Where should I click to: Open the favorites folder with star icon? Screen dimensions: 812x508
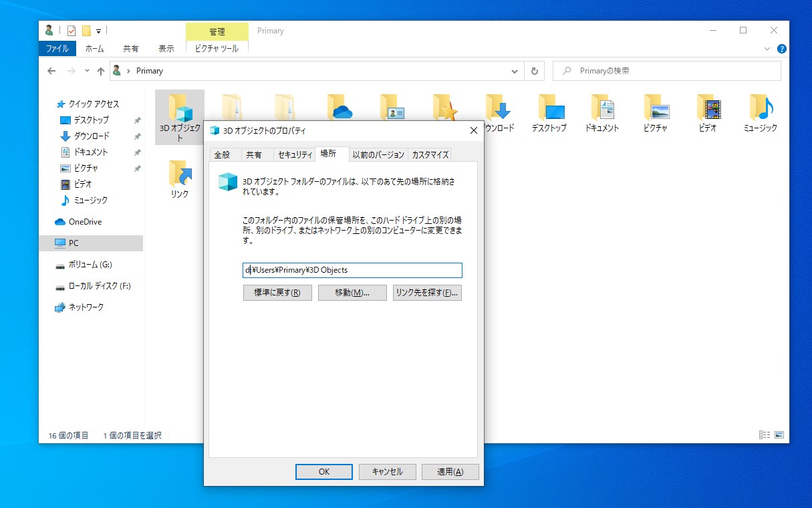click(x=444, y=108)
